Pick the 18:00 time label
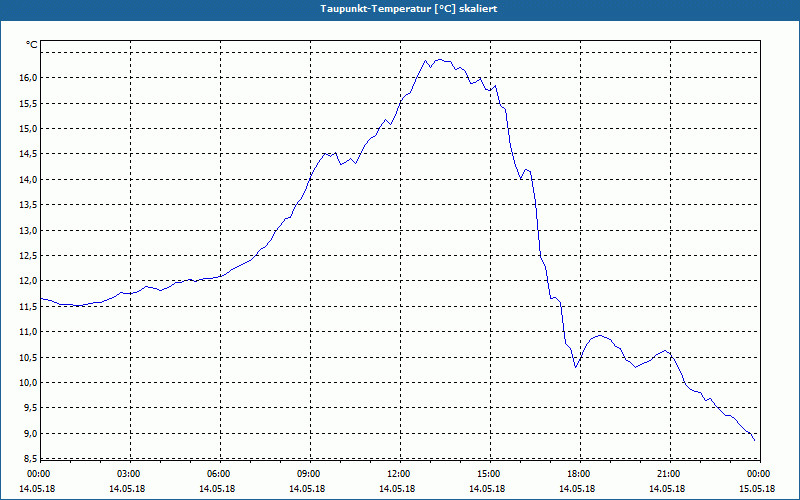800x500 pixels. tap(578, 474)
